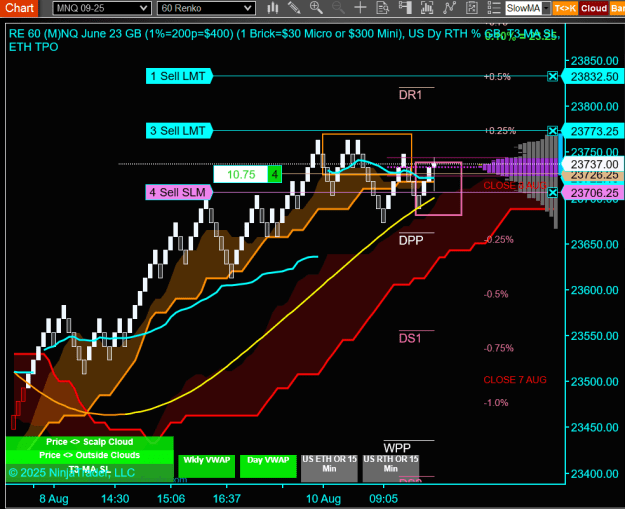
Task: Click the 23600.00 price axis label
Action: coord(594,290)
